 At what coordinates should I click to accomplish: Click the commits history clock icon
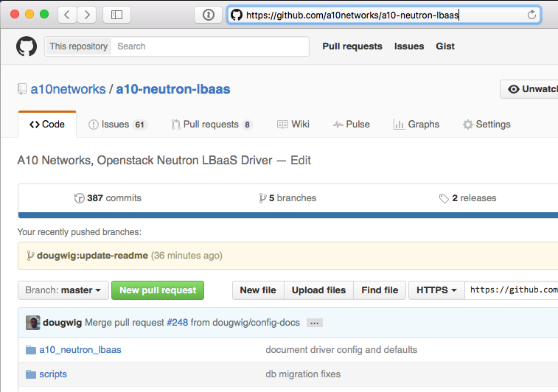pos(79,197)
